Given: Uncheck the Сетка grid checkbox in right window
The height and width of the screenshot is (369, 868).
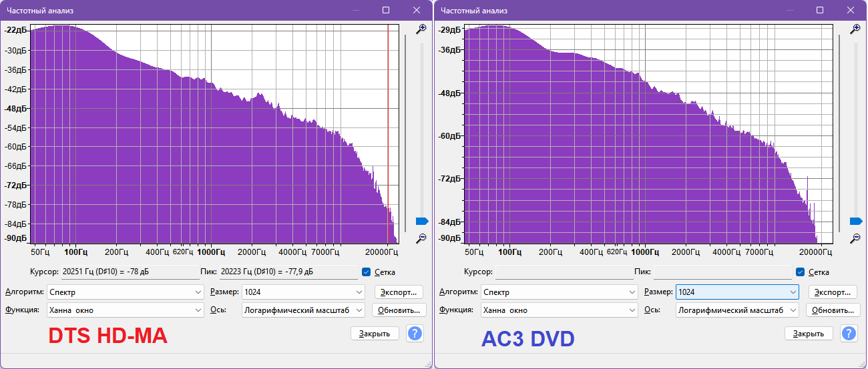Looking at the screenshot, I should 801,272.
